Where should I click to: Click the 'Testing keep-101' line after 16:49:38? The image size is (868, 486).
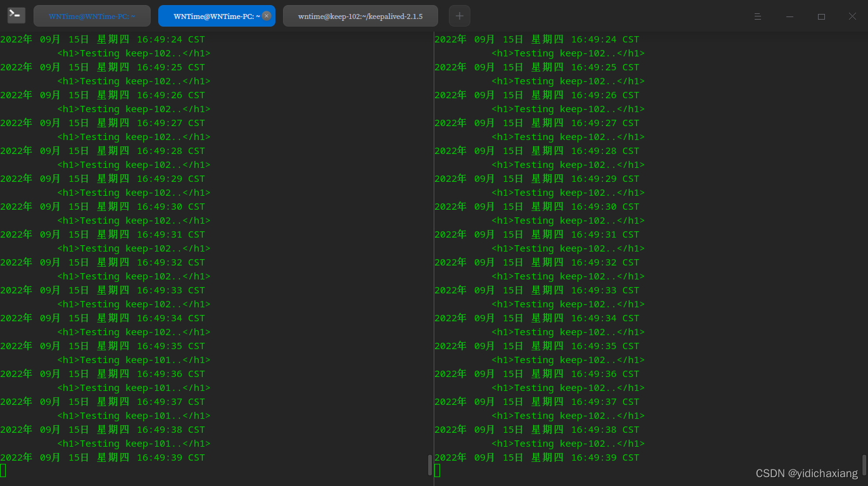[134, 444]
